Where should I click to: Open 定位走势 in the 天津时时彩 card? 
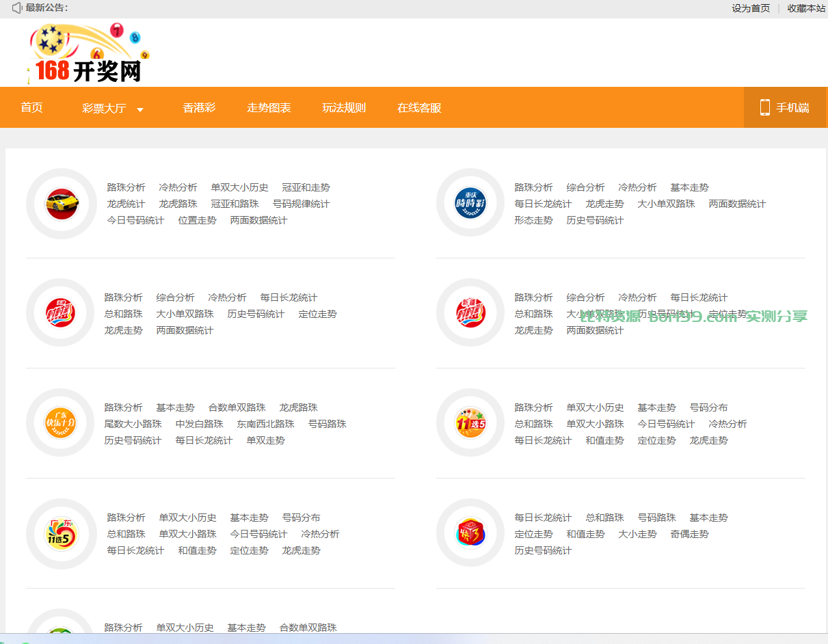click(x=317, y=314)
